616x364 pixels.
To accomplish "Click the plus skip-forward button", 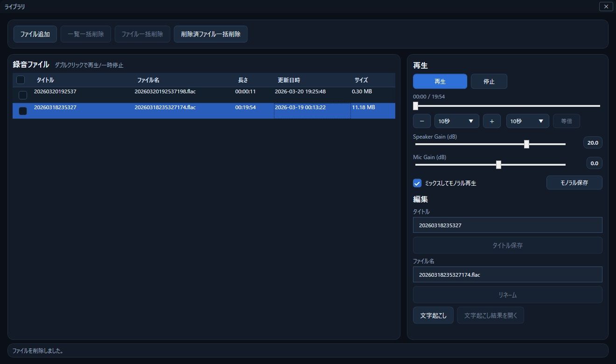I will (x=491, y=121).
